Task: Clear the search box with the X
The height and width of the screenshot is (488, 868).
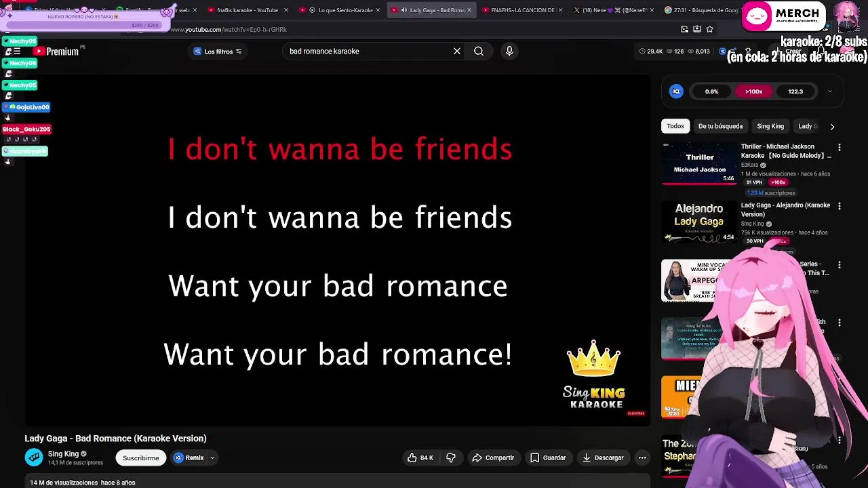Action: click(x=457, y=51)
